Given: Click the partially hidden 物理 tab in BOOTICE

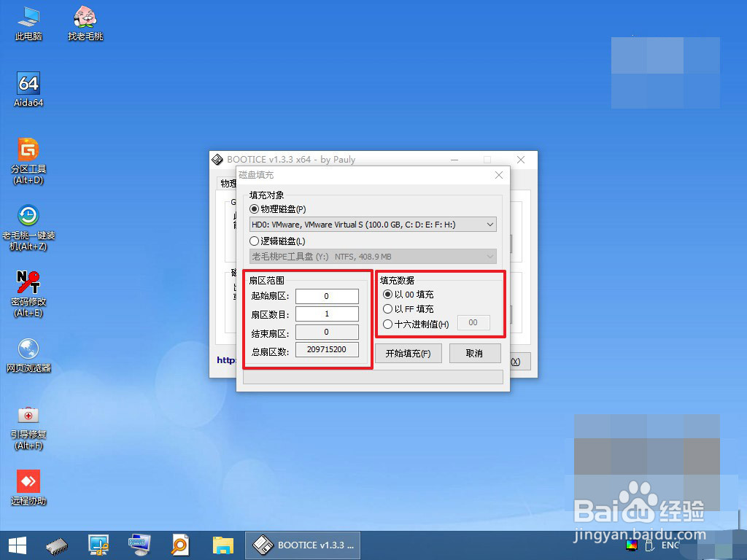Looking at the screenshot, I should (x=228, y=183).
